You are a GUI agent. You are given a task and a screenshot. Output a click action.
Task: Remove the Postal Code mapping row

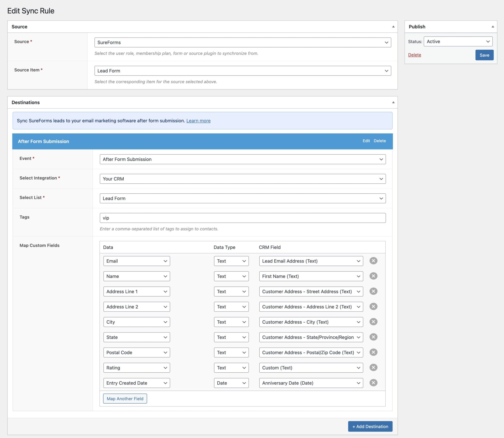pos(373,352)
